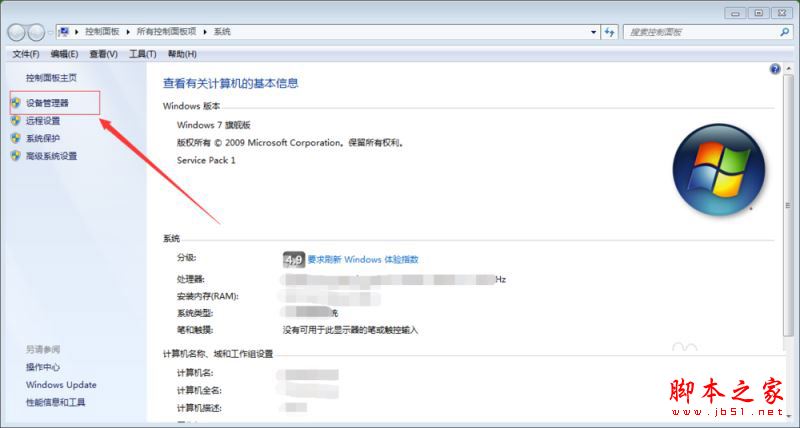
Task: Click the 系统 breadcrumb
Action: (222, 32)
